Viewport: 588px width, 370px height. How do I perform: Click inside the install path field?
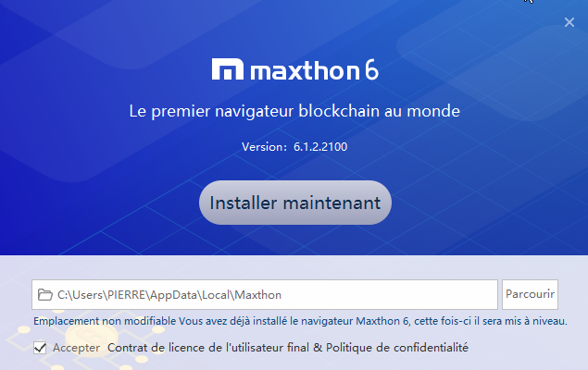tap(370, 295)
